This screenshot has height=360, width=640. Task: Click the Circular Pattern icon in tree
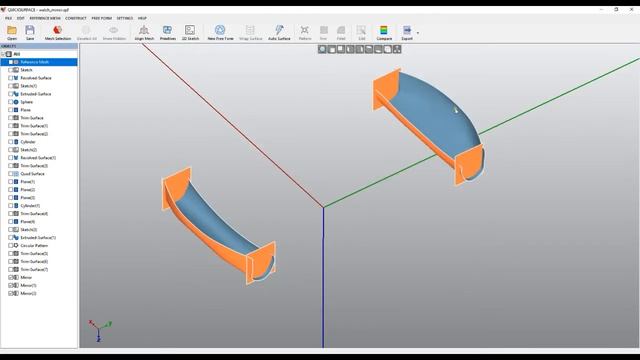click(16, 246)
